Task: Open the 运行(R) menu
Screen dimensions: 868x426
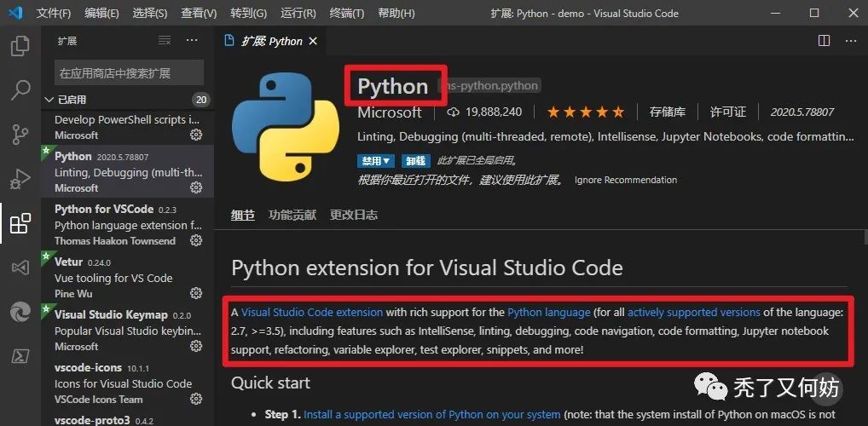Action: (x=298, y=13)
